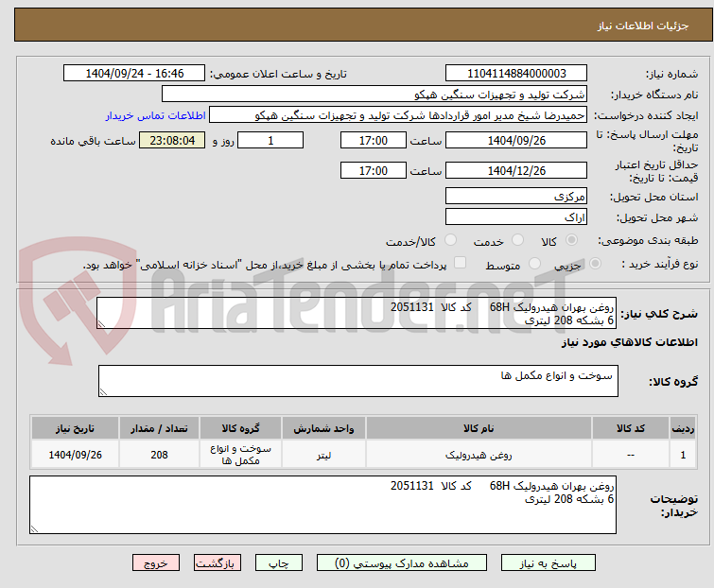Click the توضیحات خریدار text area
Viewport: 714px width, 588px height.
(x=322, y=505)
